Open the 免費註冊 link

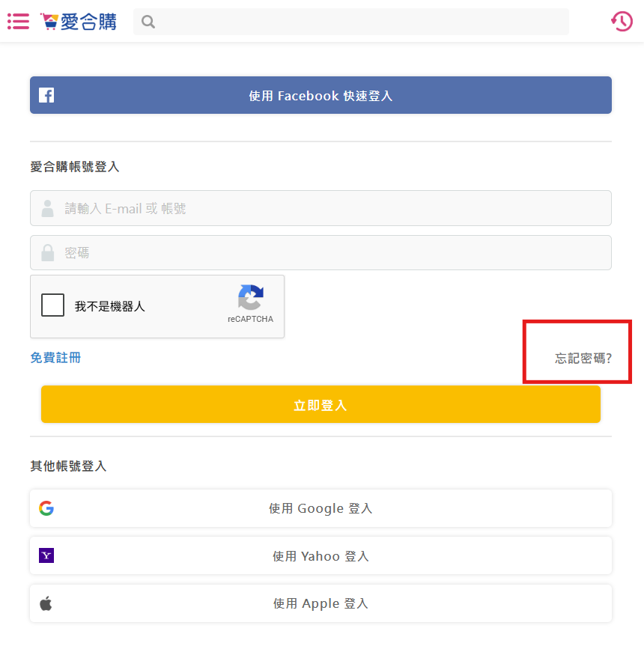(x=55, y=358)
